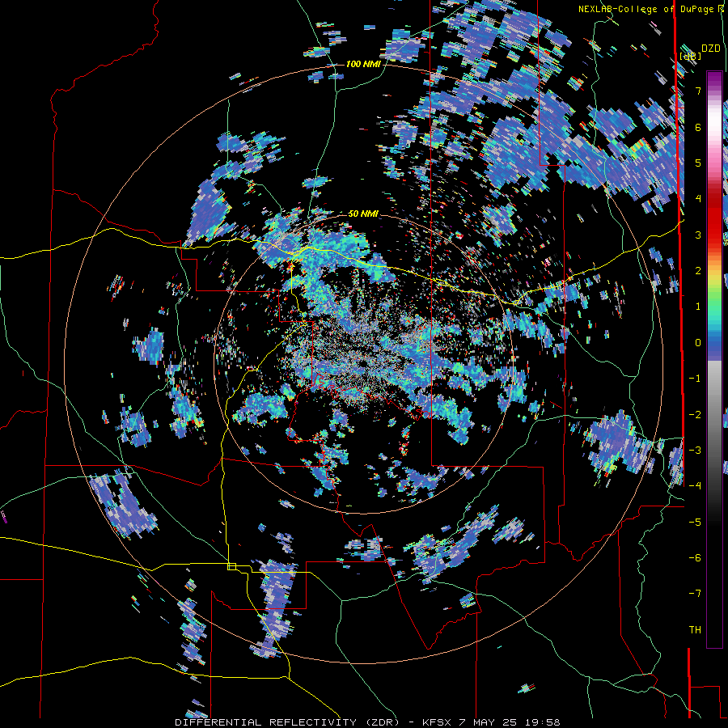Click the -2 value on the scale
The width and height of the screenshot is (728, 728).
click(696, 414)
